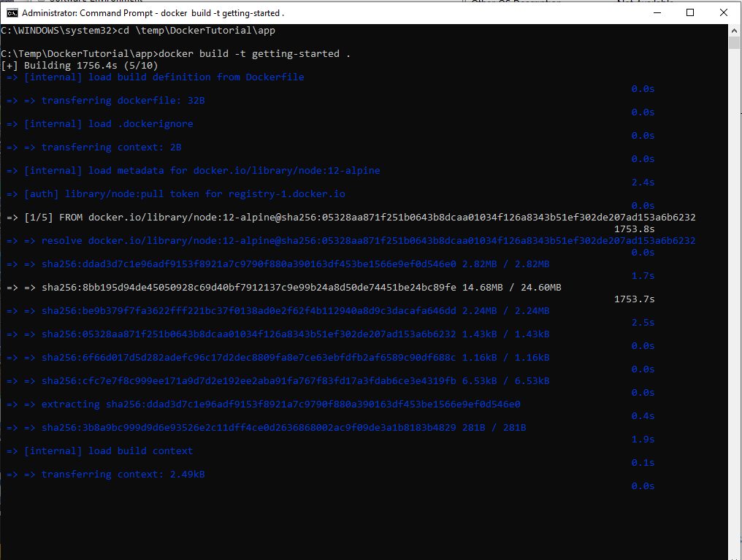Image resolution: width=742 pixels, height=560 pixels.
Task: Click the 'extracting sha256:ddad3d7c' line
Action: [x=264, y=404]
